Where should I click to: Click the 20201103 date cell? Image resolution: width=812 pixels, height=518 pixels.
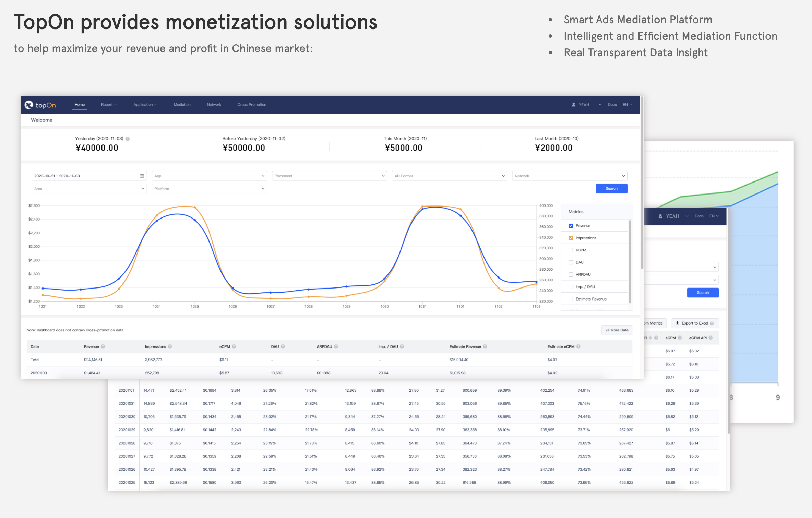tap(39, 373)
